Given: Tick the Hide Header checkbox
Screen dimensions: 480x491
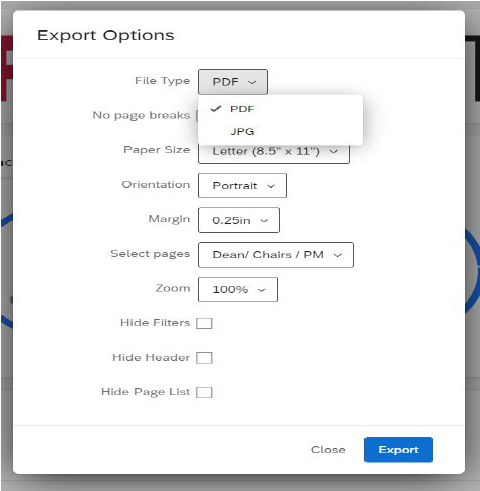Looking at the screenshot, I should pos(204,358).
